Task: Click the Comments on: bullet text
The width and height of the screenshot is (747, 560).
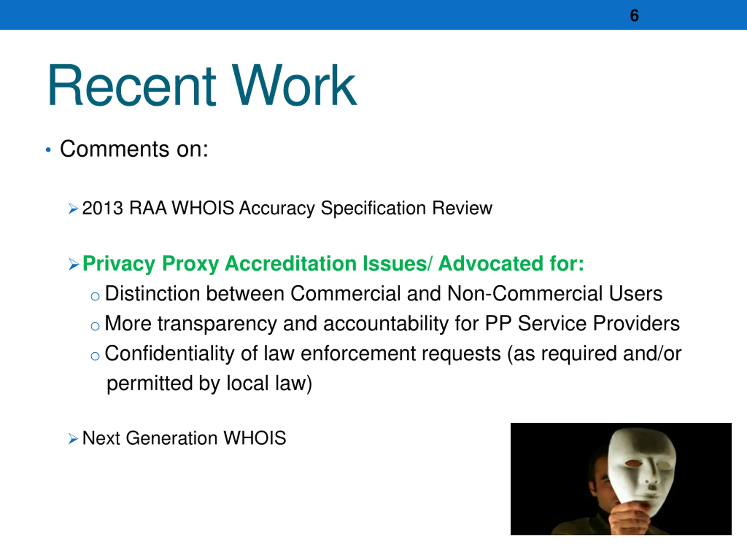Action: (x=134, y=148)
